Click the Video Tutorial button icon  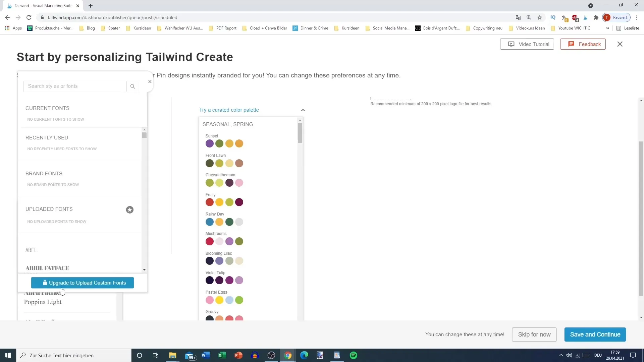pos(511,44)
